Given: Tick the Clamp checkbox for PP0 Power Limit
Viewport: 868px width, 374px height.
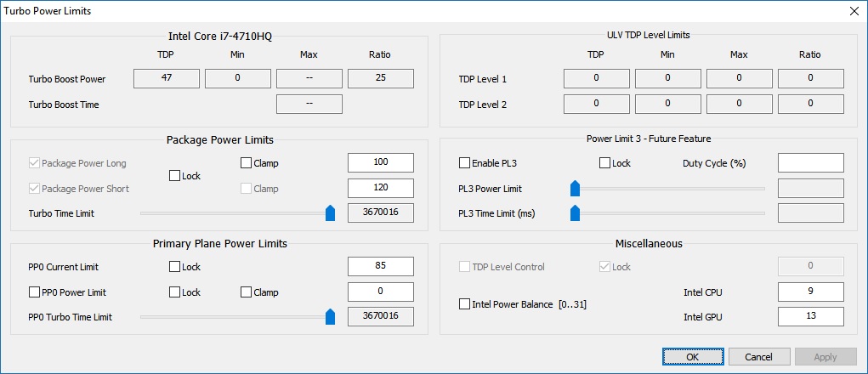Looking at the screenshot, I should [x=247, y=292].
